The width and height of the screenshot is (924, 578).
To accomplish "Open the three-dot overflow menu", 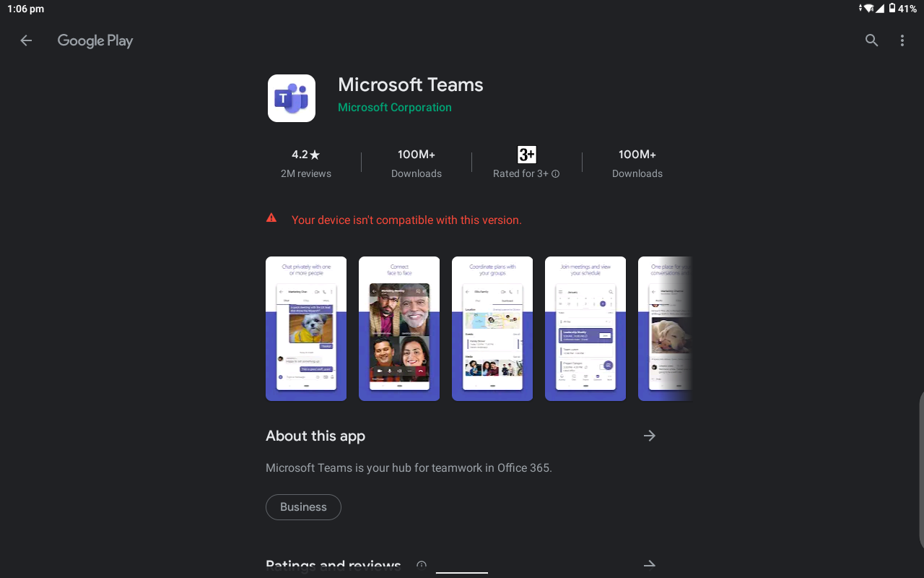I will pyautogui.click(x=902, y=40).
